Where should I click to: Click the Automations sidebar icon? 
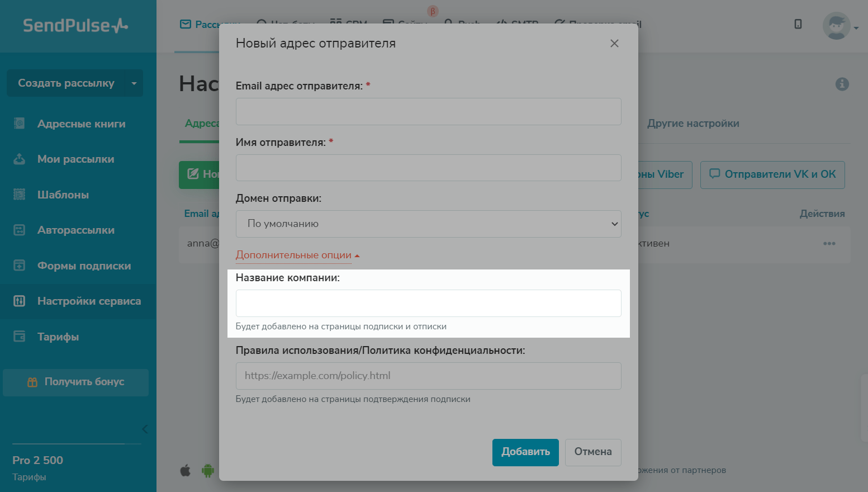pyautogui.click(x=20, y=230)
